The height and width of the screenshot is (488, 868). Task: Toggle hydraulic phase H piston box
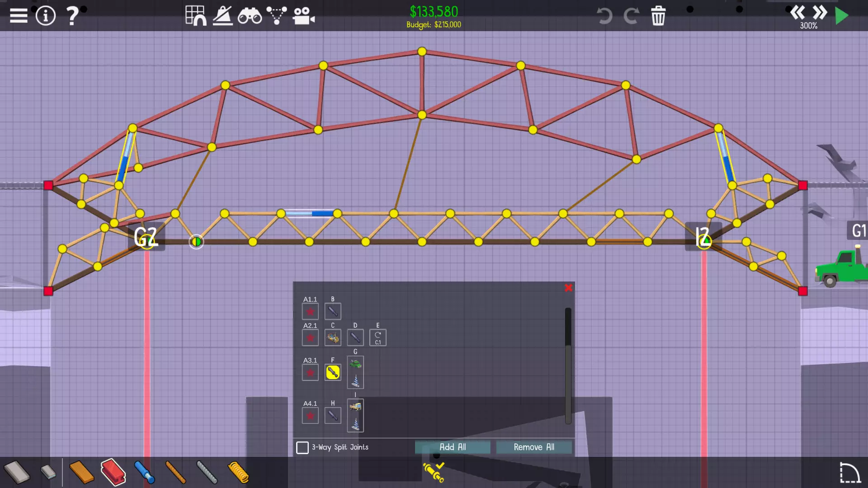coord(333,415)
